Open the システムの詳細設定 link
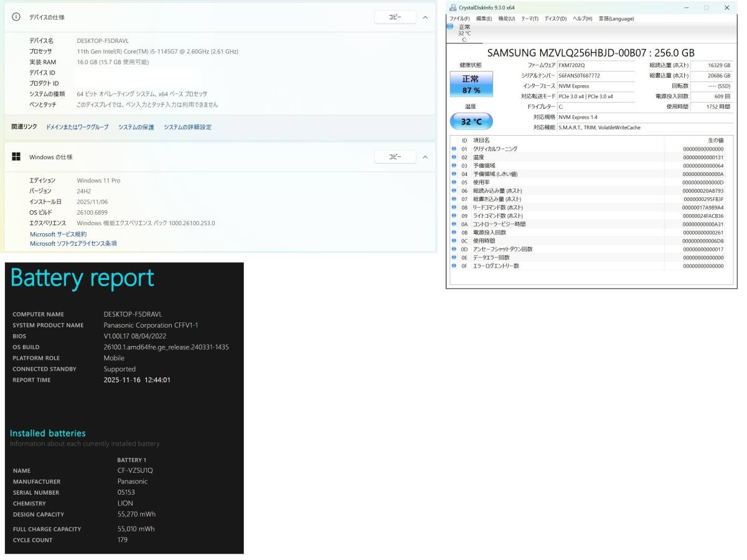 click(x=187, y=127)
